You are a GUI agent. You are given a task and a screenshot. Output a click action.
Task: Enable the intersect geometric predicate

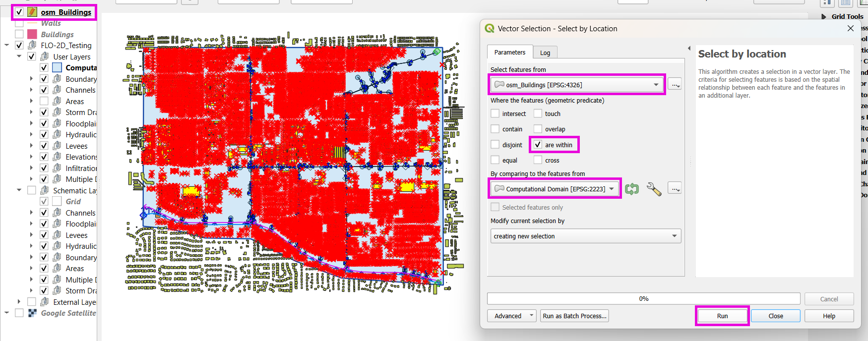pyautogui.click(x=495, y=114)
